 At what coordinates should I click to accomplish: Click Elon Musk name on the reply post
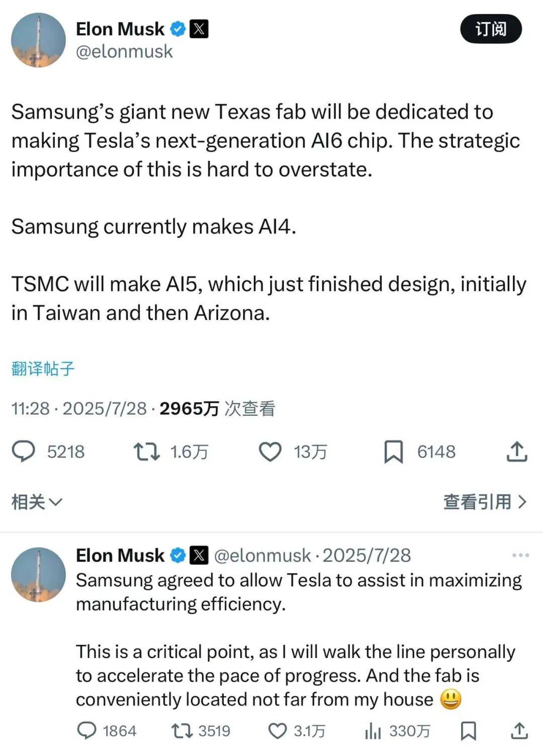tap(120, 555)
